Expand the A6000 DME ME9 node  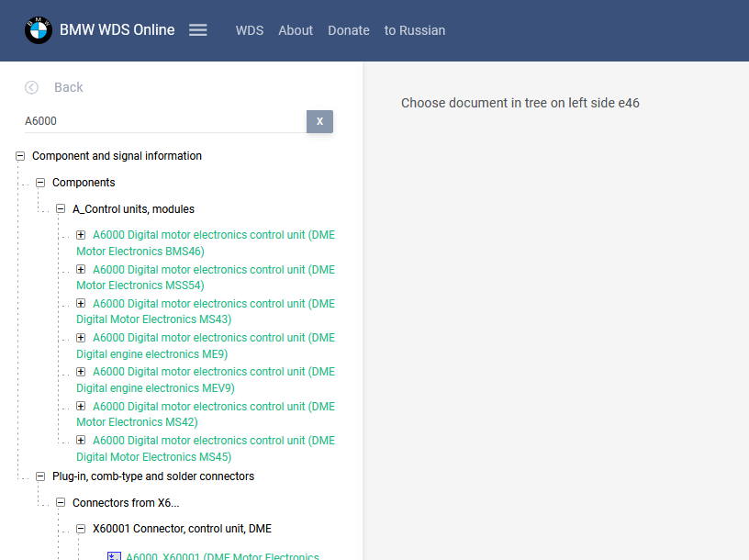pyautogui.click(x=81, y=338)
